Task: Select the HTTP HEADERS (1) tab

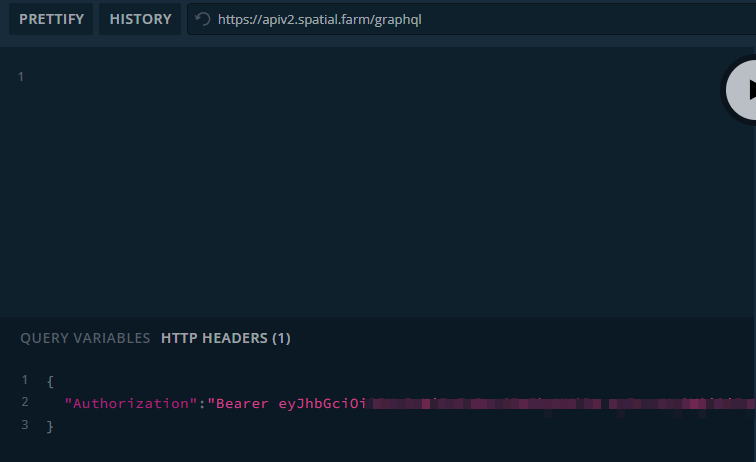Action: pyautogui.click(x=226, y=338)
